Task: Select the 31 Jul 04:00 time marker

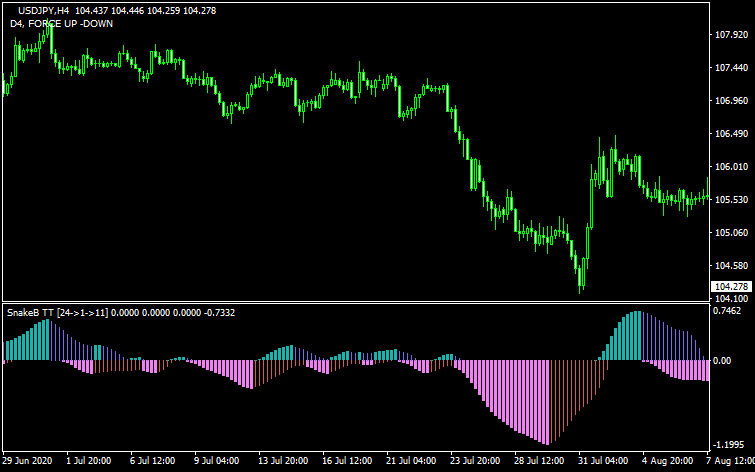Action: click(x=604, y=462)
